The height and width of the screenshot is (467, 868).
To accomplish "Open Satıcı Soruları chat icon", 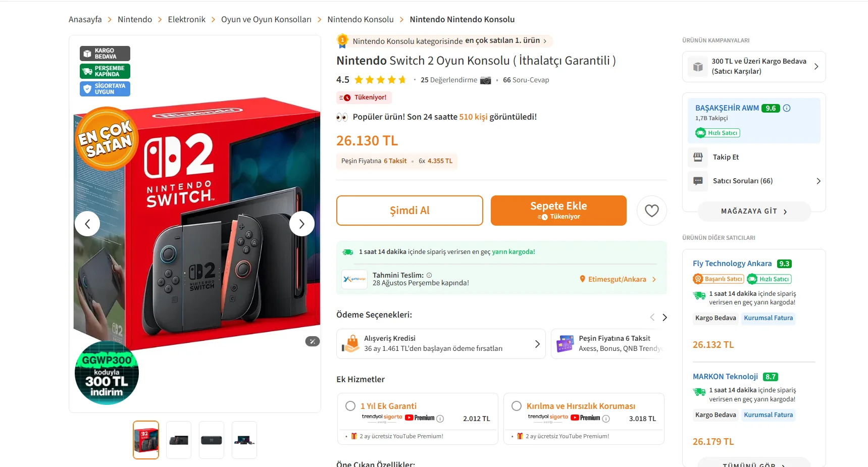I will pyautogui.click(x=698, y=181).
